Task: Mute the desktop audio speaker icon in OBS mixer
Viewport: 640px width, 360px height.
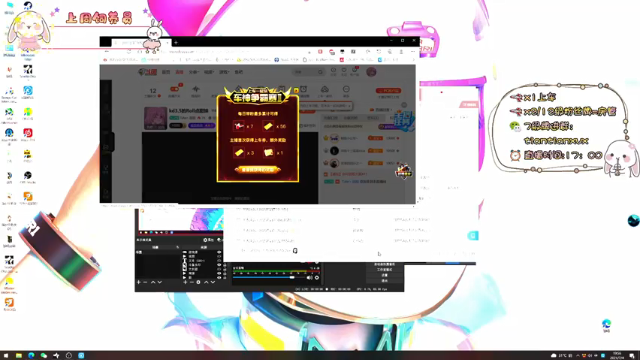Action: pyautogui.click(x=309, y=278)
